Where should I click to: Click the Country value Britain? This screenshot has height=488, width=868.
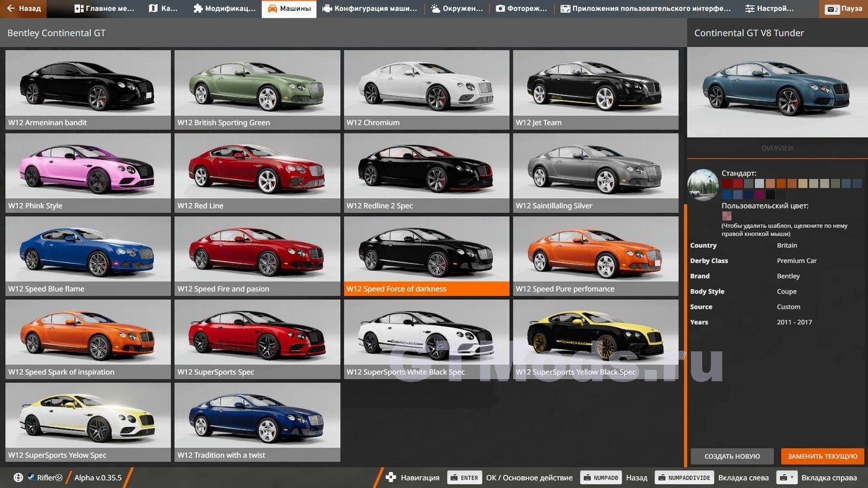click(787, 245)
